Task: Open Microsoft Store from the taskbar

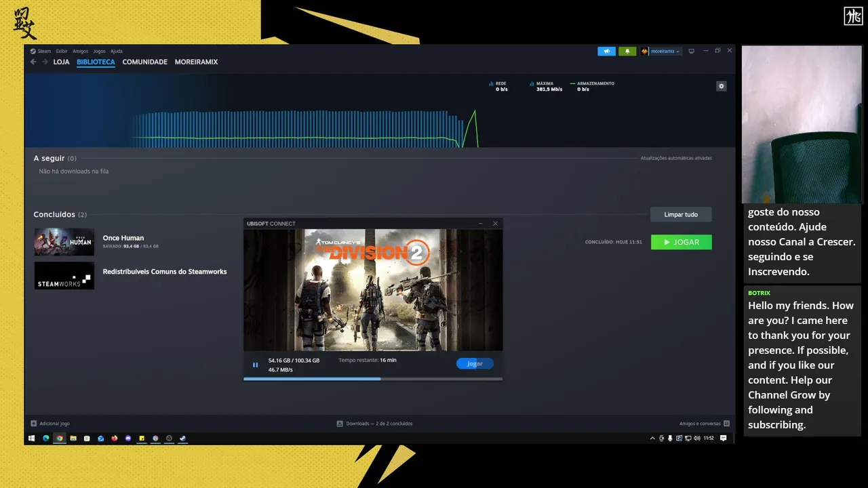Action: coord(87,439)
